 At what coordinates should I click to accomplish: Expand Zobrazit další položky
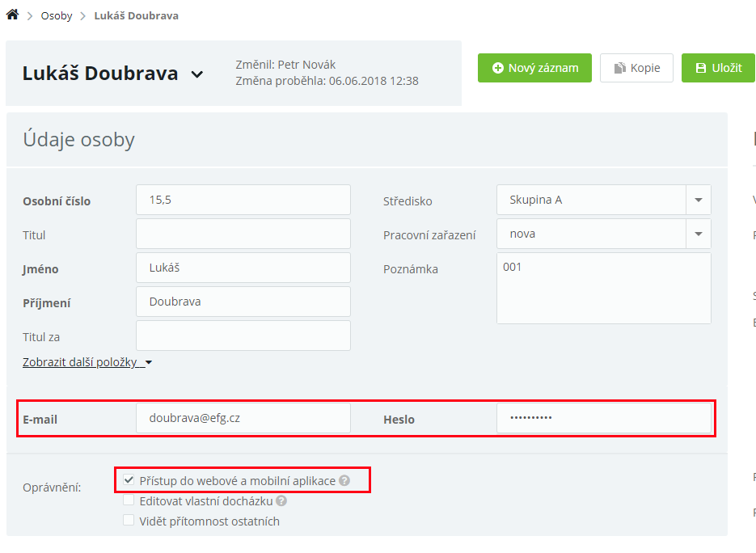pyautogui.click(x=87, y=362)
